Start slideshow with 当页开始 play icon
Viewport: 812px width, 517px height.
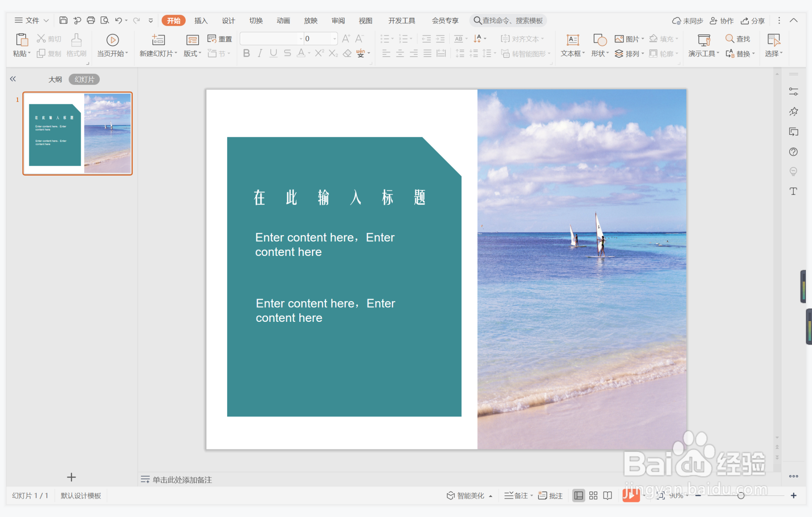pyautogui.click(x=113, y=40)
